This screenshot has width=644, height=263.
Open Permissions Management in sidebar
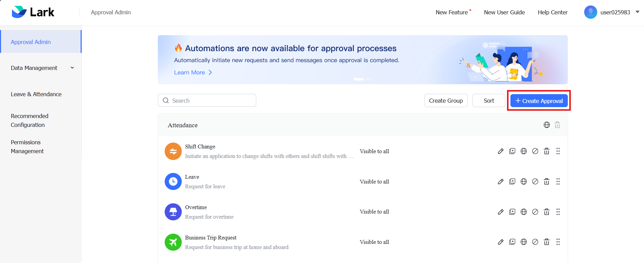click(x=27, y=147)
